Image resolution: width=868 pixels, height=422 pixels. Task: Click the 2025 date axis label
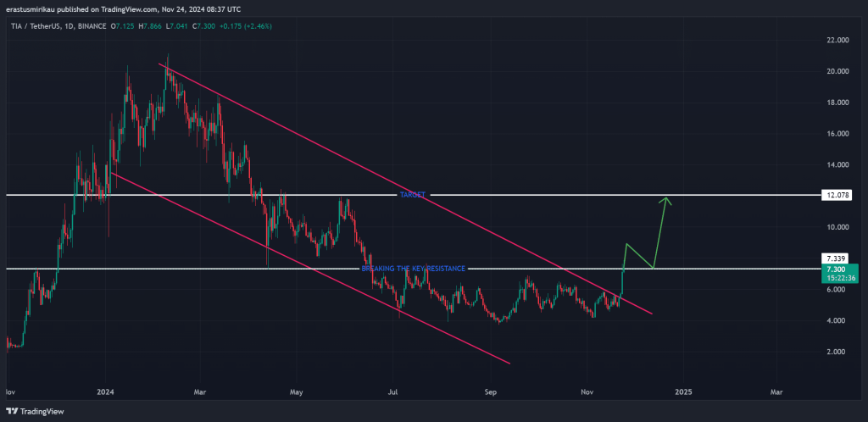click(x=683, y=392)
